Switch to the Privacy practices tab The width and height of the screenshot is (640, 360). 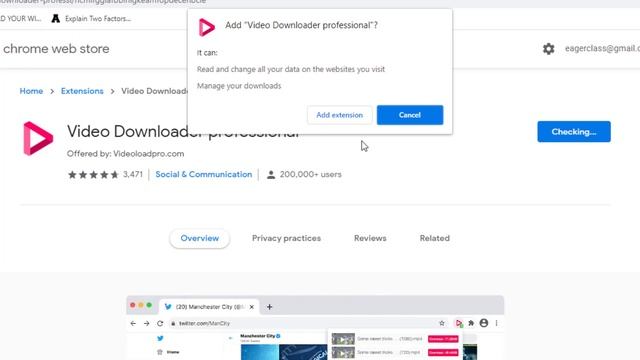point(286,238)
